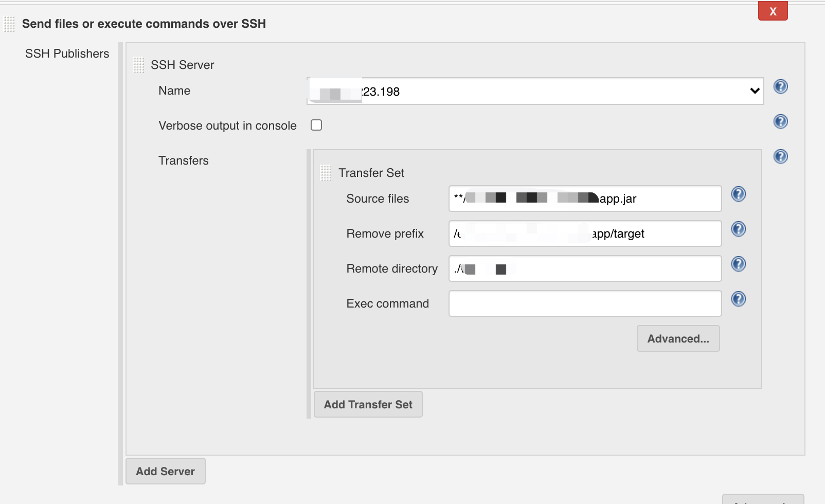Click the Advanced... button in Transfer Set
This screenshot has width=825, height=504.
(678, 338)
